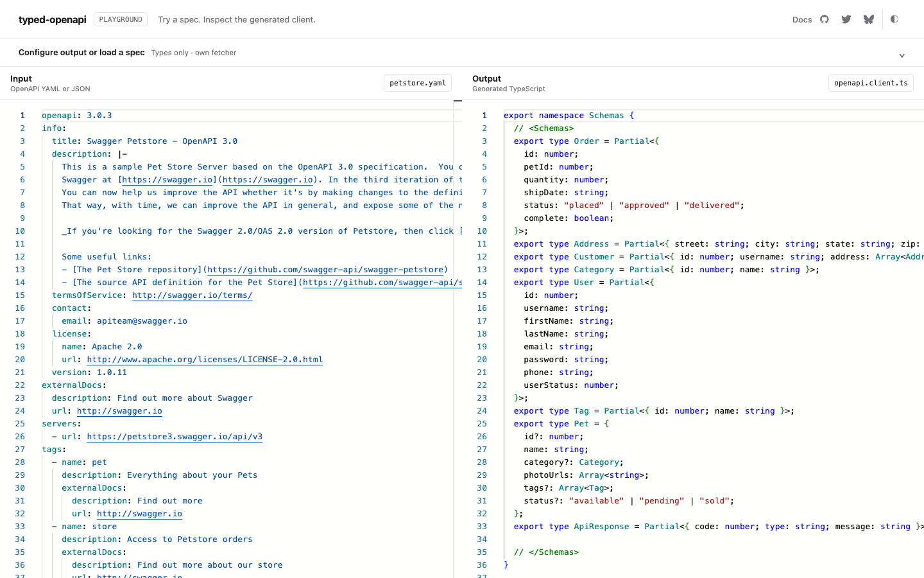Image resolution: width=924 pixels, height=578 pixels.
Task: Open the swagger-petstore GitHub repository URL
Action: (x=325, y=270)
